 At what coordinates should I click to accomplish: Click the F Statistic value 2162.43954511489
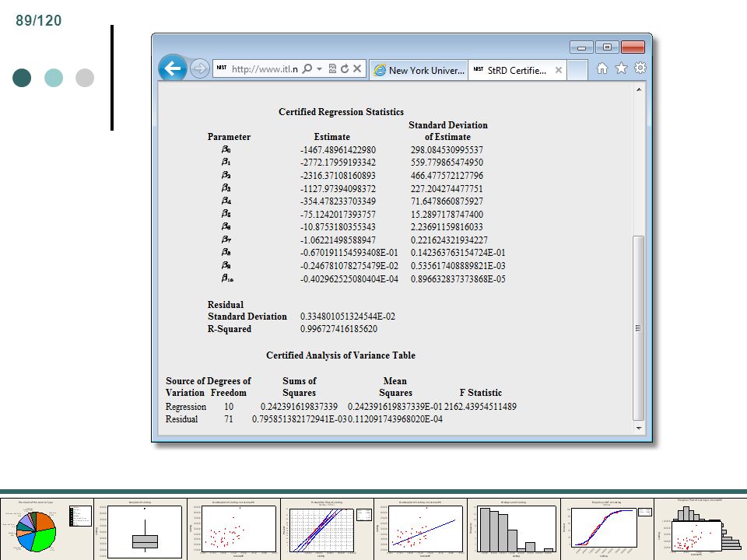[480, 407]
